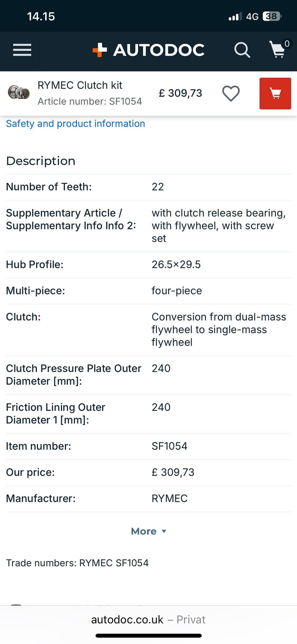Click the More dropdown arrow
This screenshot has width=297, height=644.
(164, 532)
